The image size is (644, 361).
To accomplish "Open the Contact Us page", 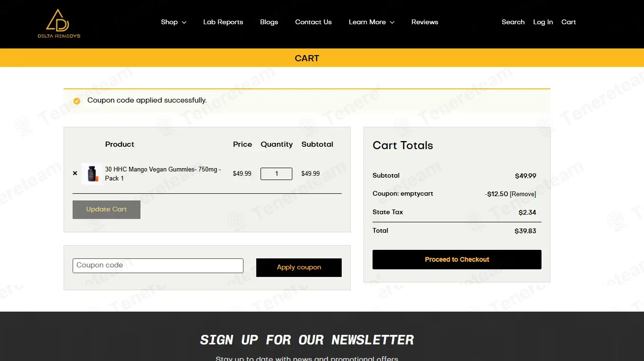I will click(313, 22).
